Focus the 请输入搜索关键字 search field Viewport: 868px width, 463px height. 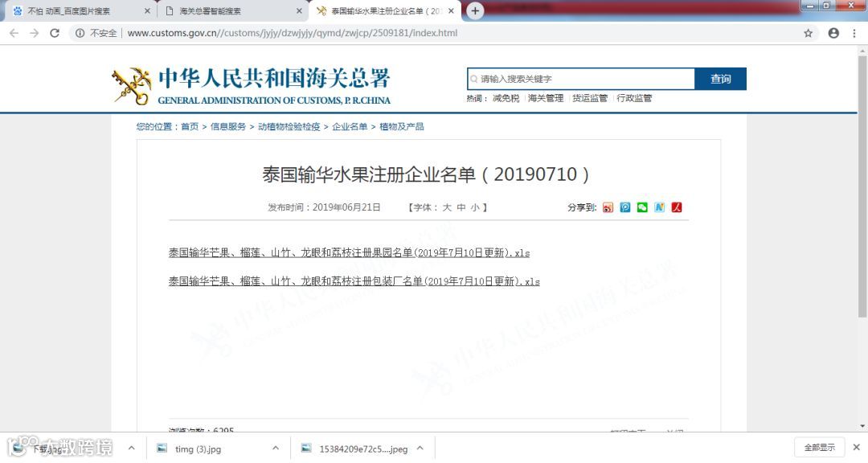(581, 79)
